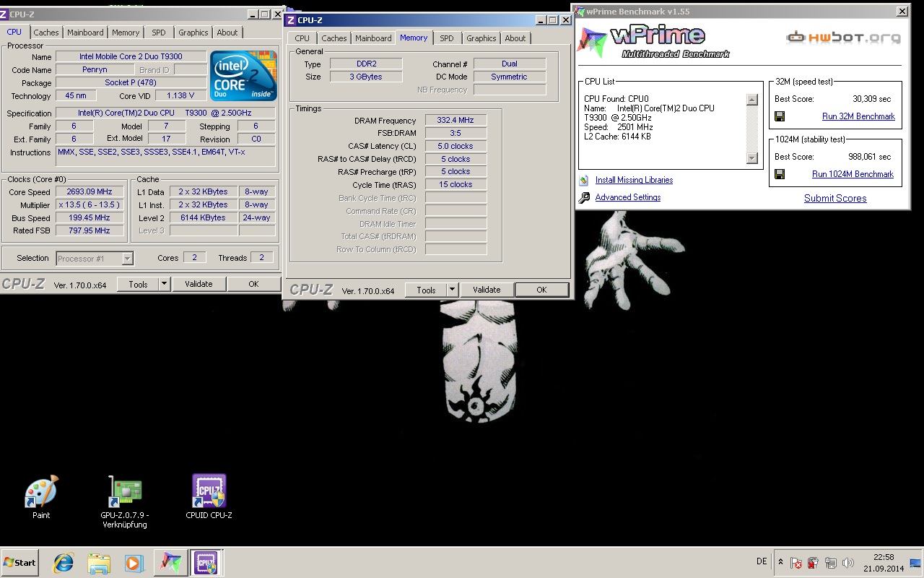Open the Paint desktop shortcut
924x578 pixels.
(x=41, y=497)
